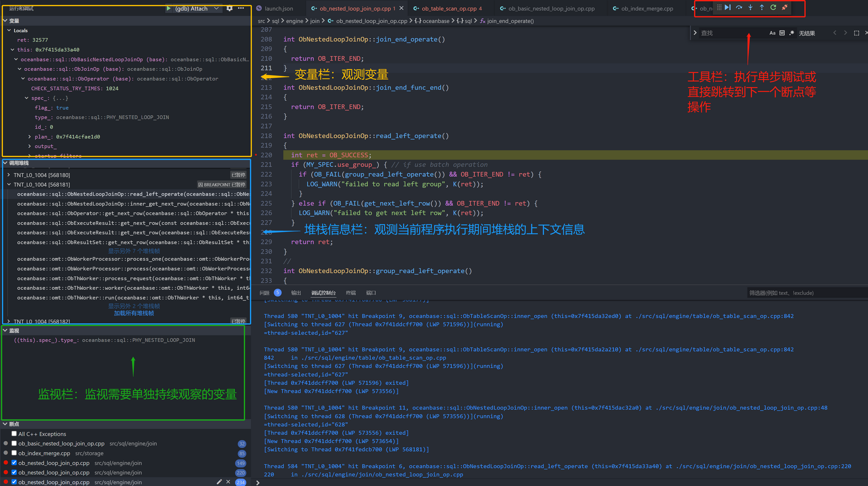Open the 端口 (Ports) panel tab
The width and height of the screenshot is (868, 486).
371,293
